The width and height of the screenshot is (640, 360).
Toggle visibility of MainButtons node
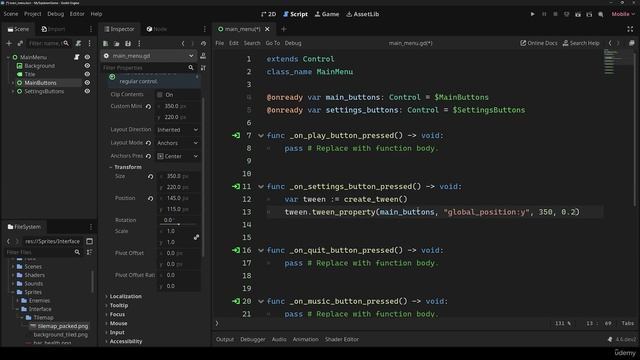tap(87, 82)
